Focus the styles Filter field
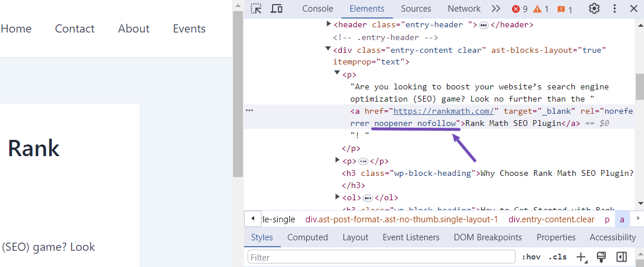Screen dimensions: 644x267 coord(381,257)
